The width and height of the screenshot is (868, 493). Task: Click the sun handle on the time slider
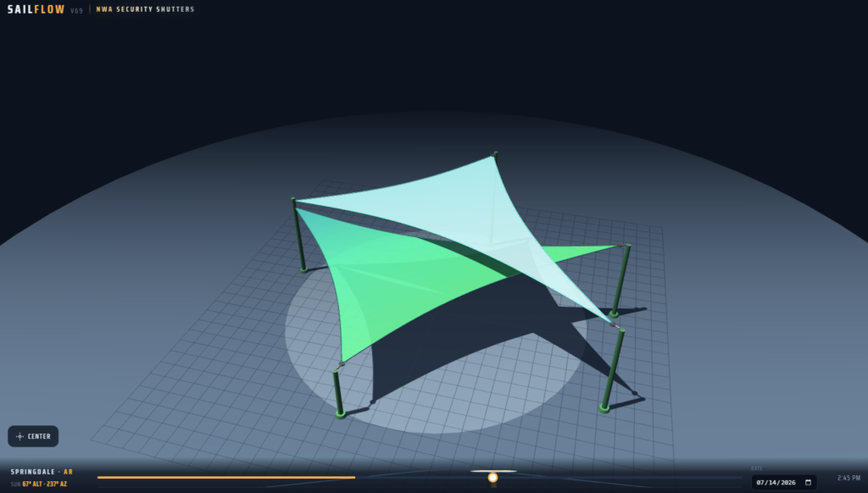pos(492,477)
